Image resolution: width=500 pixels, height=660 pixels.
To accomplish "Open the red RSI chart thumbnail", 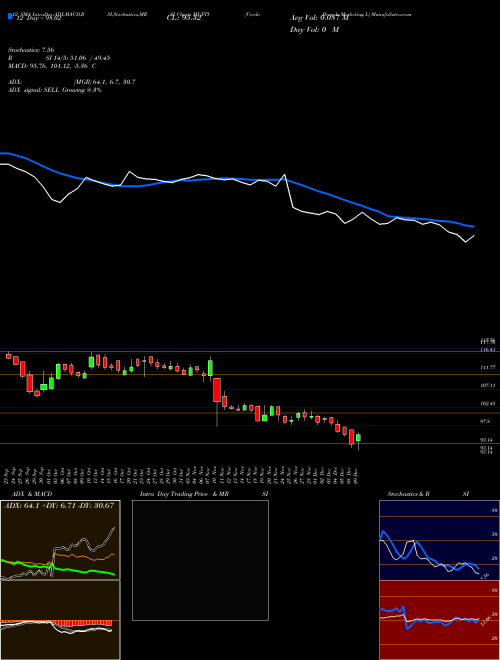I will 439,620.
